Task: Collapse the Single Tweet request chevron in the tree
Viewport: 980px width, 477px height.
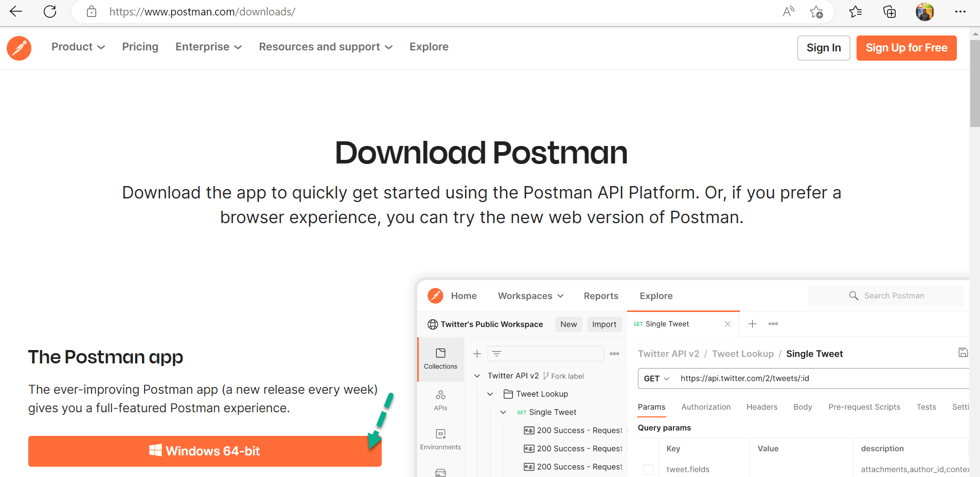Action: (503, 412)
